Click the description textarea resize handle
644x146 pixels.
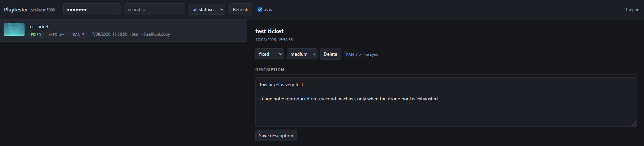634,124
